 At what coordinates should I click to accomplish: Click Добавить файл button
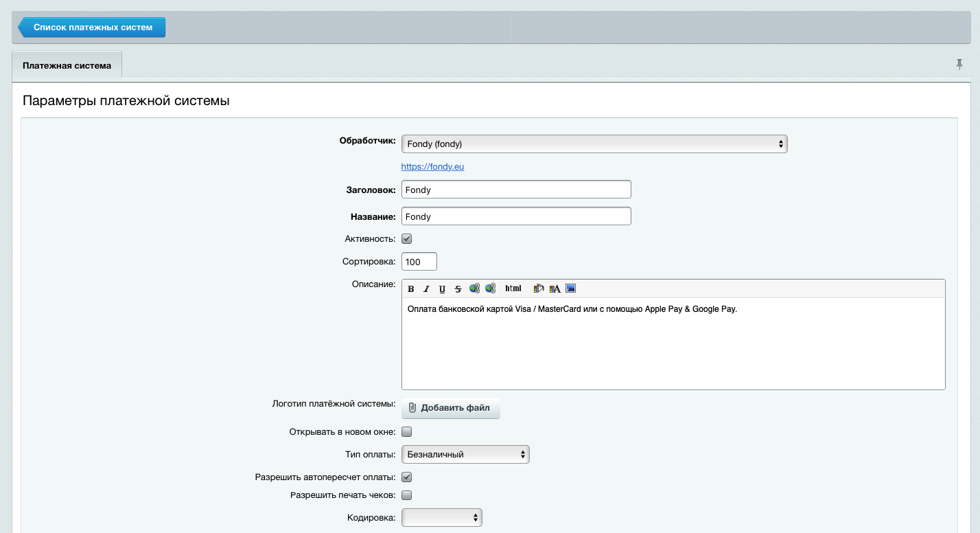click(x=451, y=408)
